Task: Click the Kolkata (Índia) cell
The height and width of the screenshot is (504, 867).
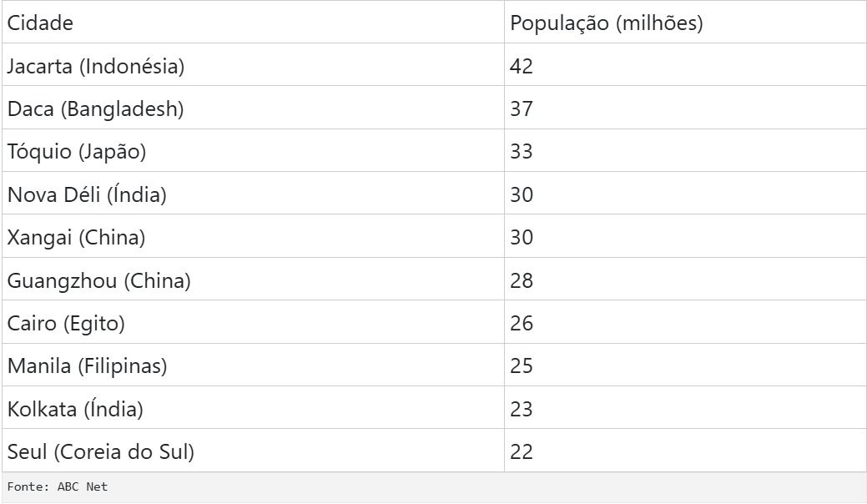Action: 75,410
